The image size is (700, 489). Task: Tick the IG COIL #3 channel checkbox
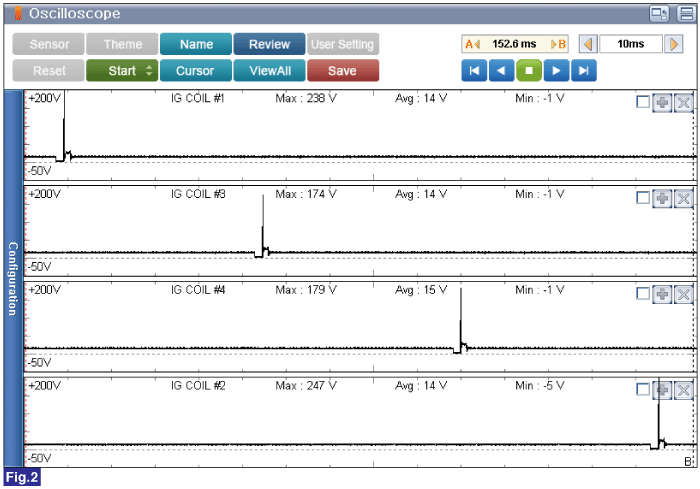[x=643, y=198]
